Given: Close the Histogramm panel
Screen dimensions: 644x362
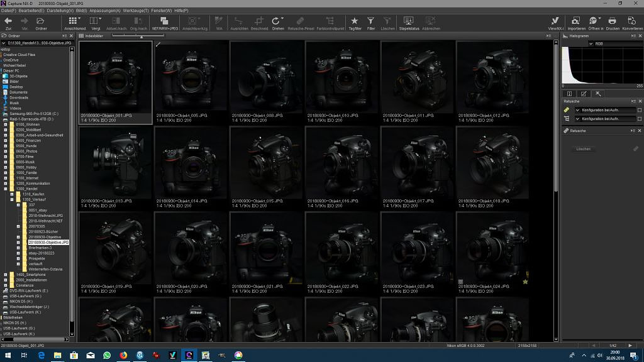Looking at the screenshot, I should click(640, 36).
